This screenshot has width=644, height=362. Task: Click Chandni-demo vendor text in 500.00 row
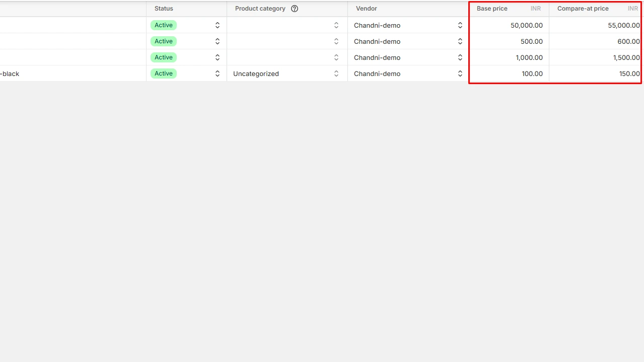point(377,41)
